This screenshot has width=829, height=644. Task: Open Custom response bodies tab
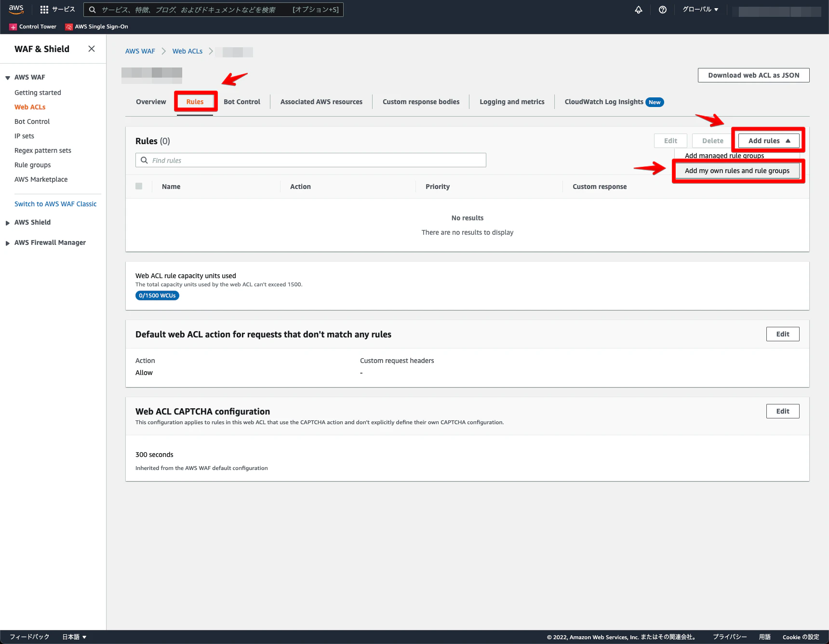click(421, 102)
